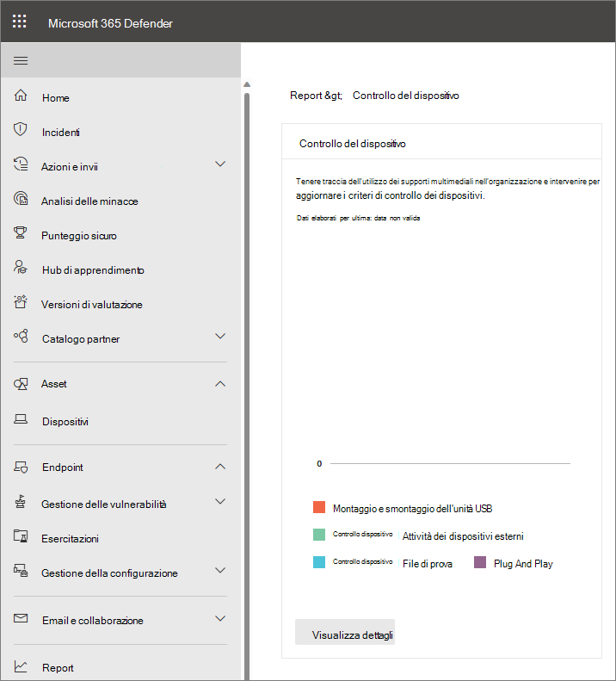Open the app launcher waffle icon
Screen dimensions: 616x681
pos(20,21)
